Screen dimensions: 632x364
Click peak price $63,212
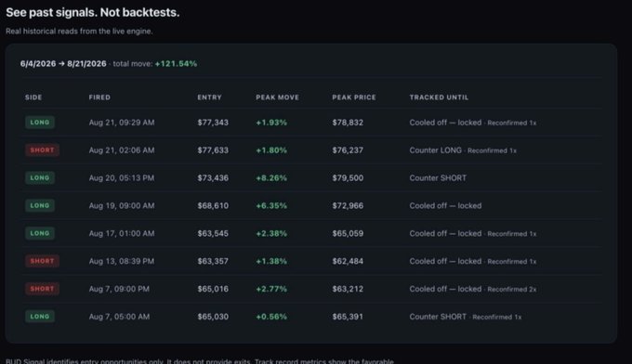348,289
